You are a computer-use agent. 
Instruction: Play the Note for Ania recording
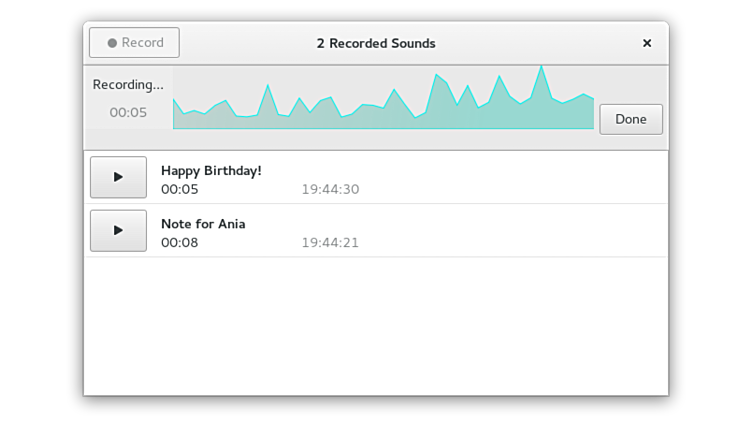118,230
